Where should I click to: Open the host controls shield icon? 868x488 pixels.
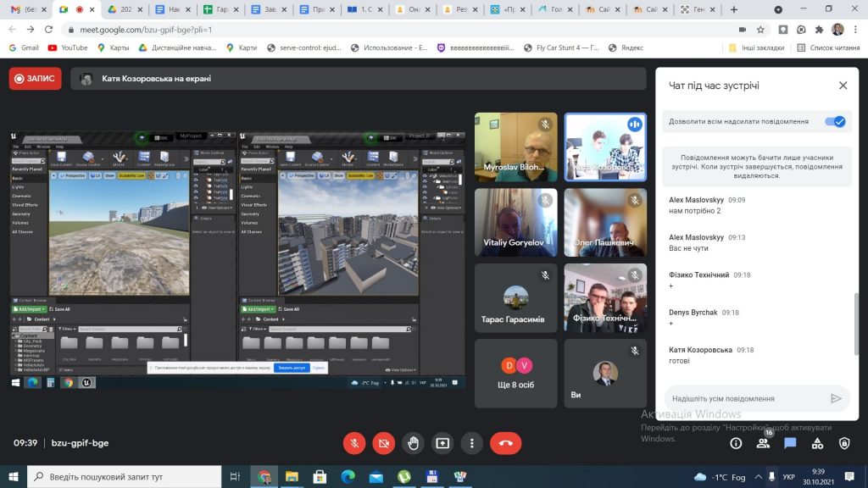click(844, 443)
